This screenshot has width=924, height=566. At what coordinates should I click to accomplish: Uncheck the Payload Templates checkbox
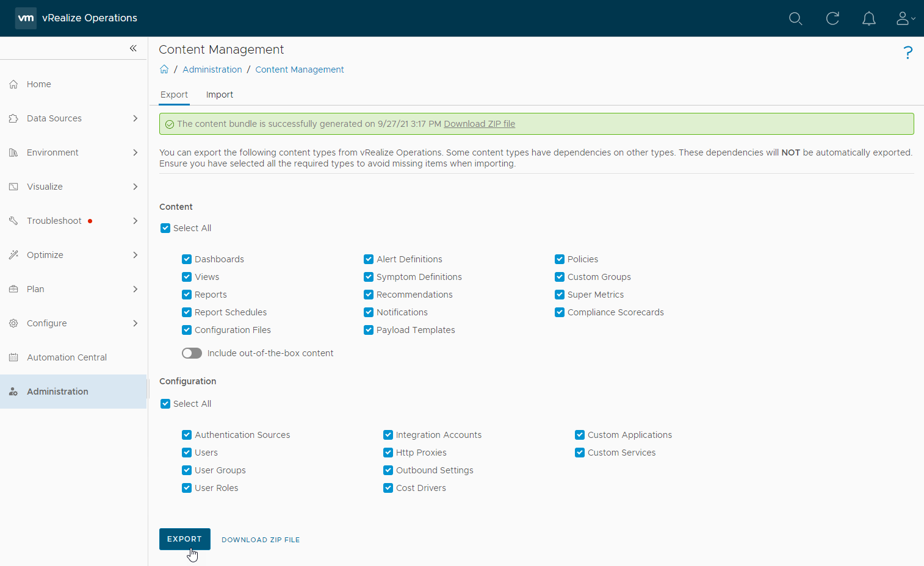point(369,330)
